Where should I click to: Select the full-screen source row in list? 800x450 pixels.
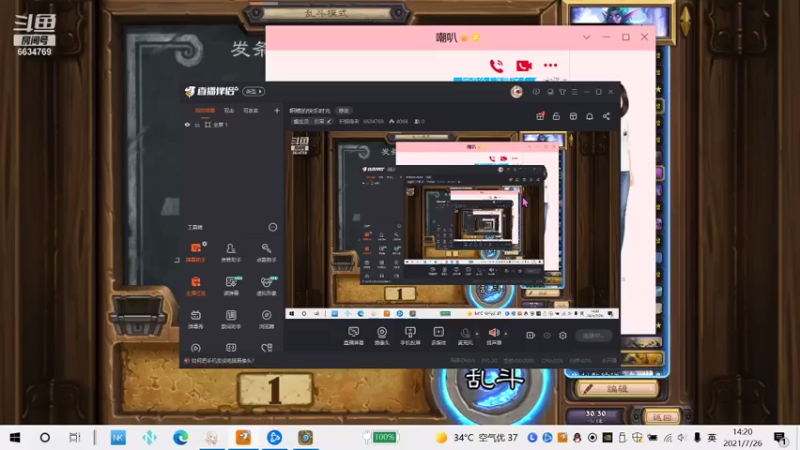tap(232, 124)
